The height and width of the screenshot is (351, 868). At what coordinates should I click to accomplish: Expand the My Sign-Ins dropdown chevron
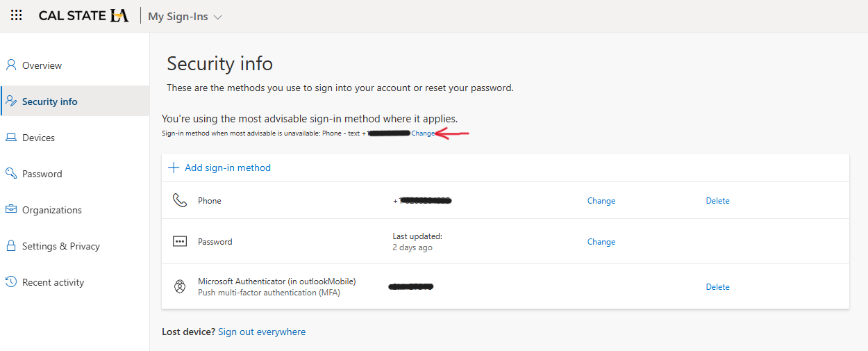click(218, 17)
